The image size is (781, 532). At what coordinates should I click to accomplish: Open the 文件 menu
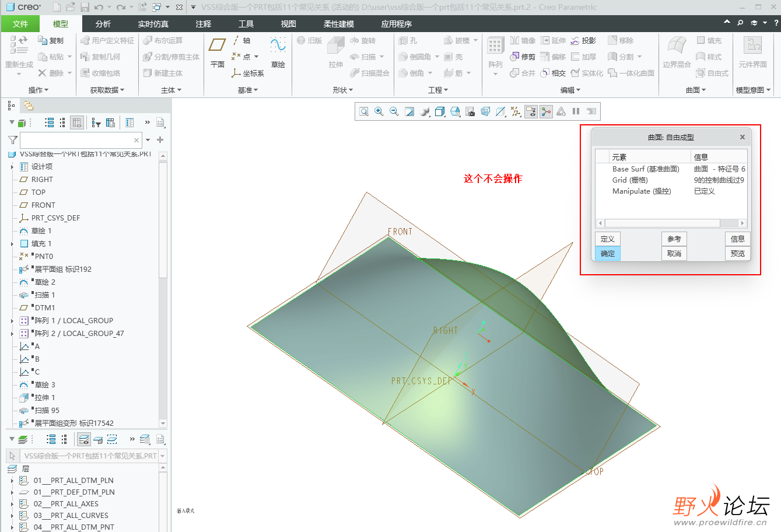click(x=20, y=24)
